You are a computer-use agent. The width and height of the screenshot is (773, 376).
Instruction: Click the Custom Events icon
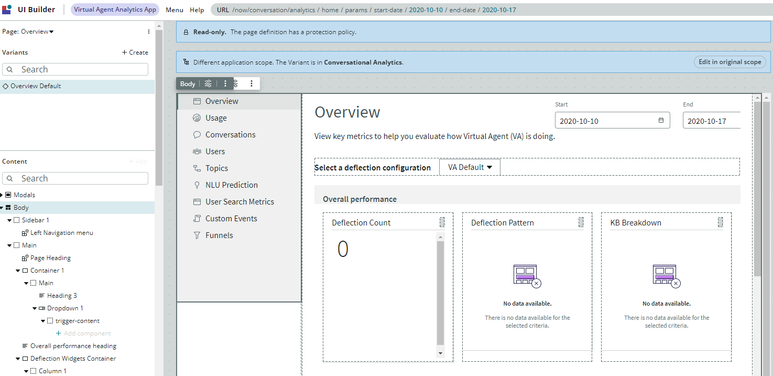pyautogui.click(x=197, y=219)
